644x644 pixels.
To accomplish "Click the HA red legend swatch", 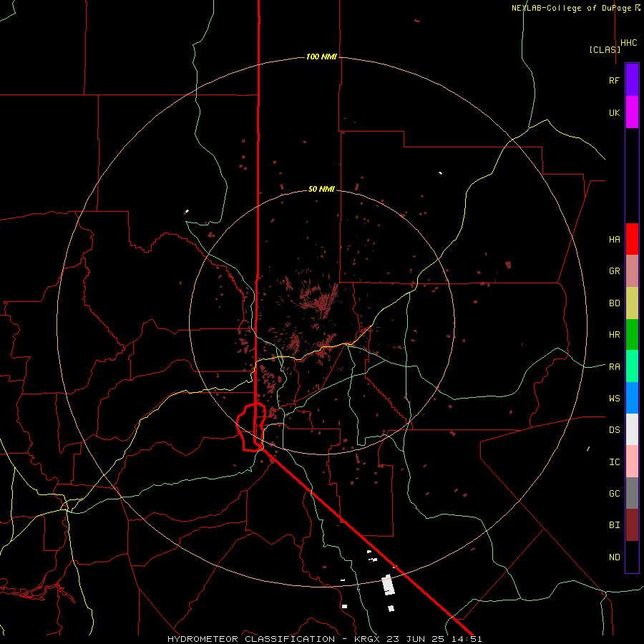I will coord(632,239).
